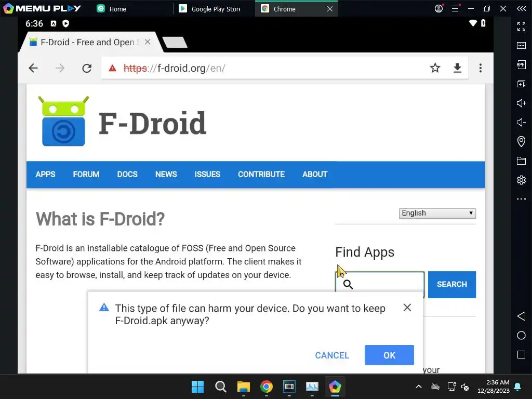Toggle MEmu fullscreen mode
Screen dimensions: 532x399
[521, 26]
